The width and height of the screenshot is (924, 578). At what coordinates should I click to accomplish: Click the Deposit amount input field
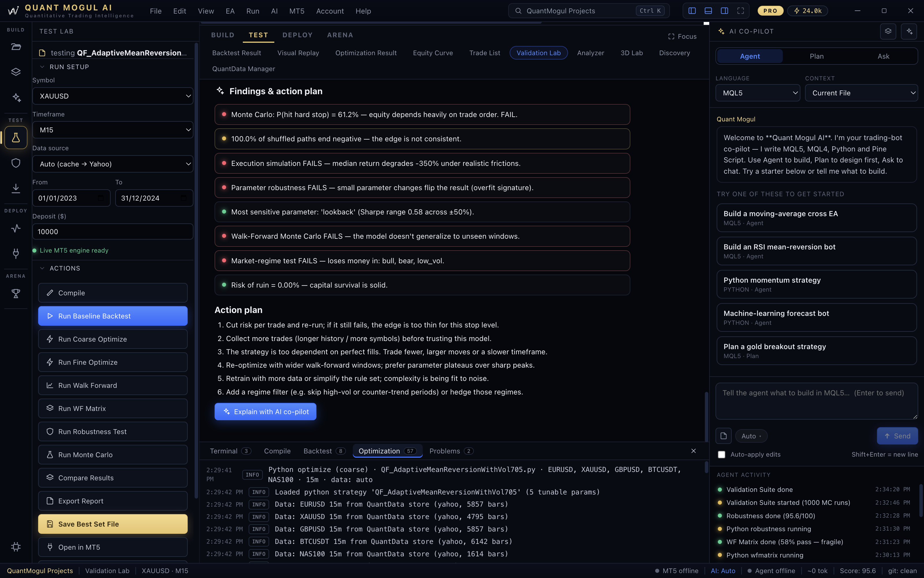(113, 232)
